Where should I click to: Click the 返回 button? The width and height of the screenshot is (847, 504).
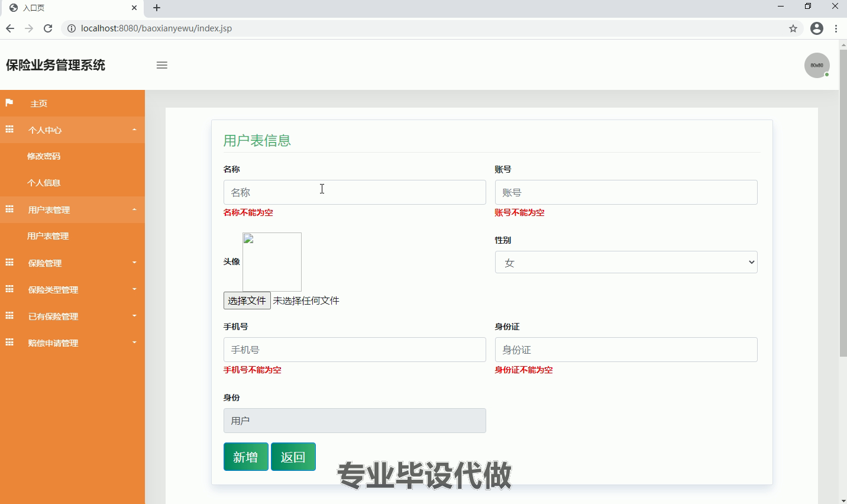(293, 457)
